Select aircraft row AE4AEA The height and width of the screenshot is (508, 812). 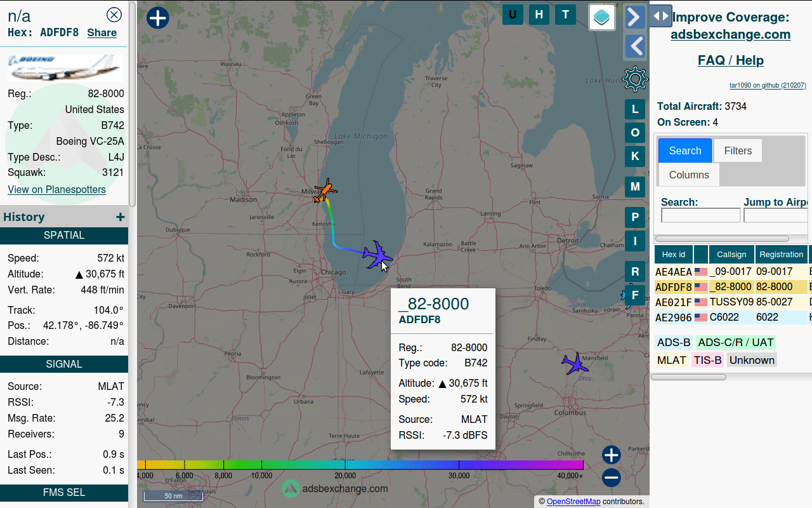point(733,272)
